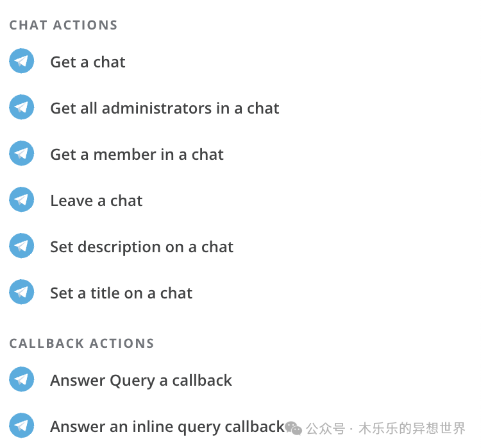Select Set a title on a chat label
This screenshot has width=481, height=448.
tap(121, 293)
